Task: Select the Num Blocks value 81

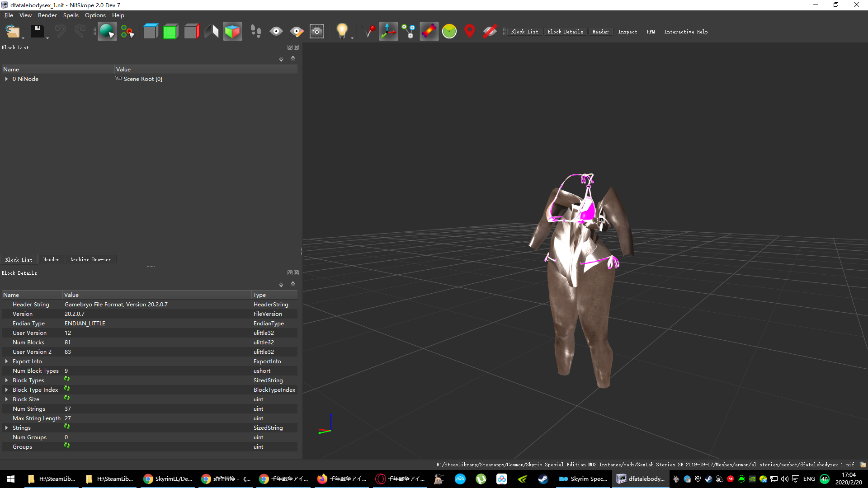Action: 67,343
